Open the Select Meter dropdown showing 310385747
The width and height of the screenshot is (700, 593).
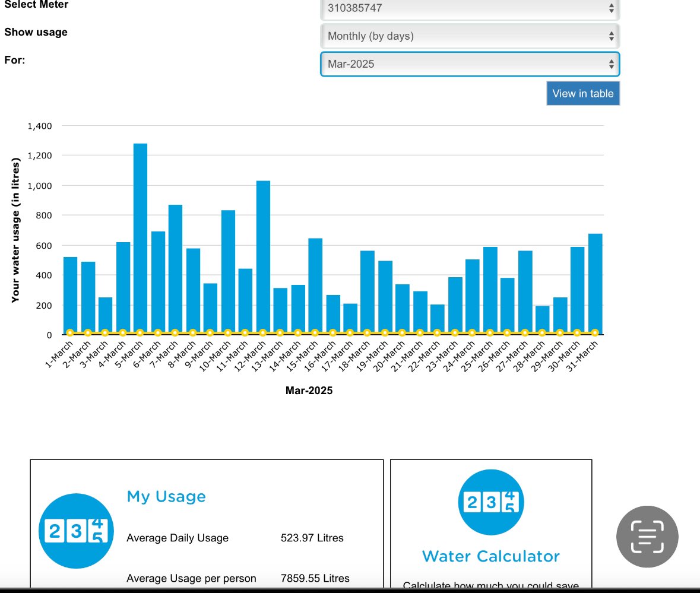pyautogui.click(x=470, y=9)
